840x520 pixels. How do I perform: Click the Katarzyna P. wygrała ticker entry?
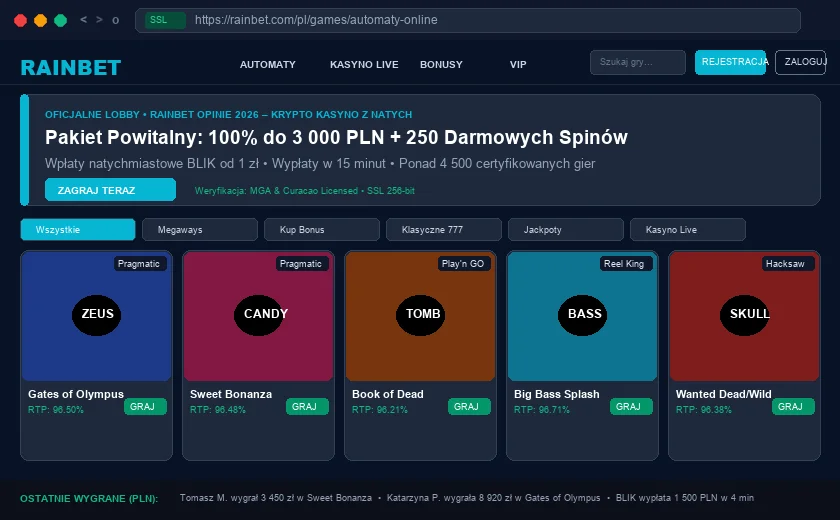[x=493, y=498]
